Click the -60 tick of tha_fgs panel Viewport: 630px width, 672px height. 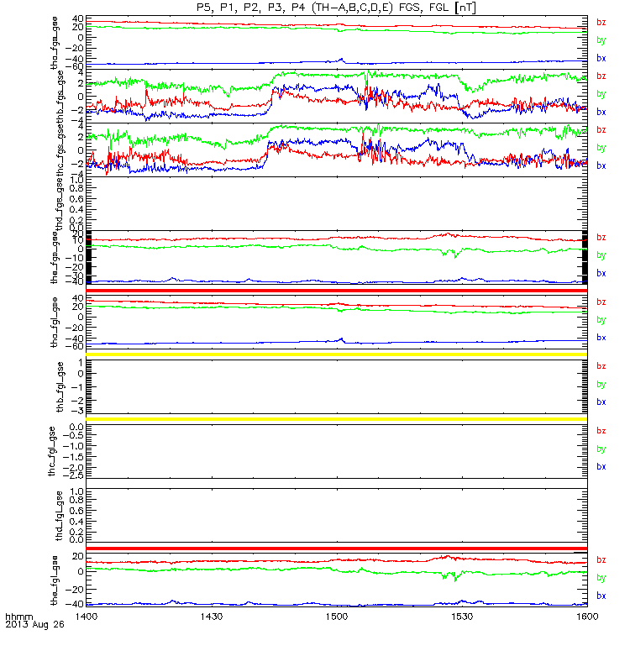75,66
